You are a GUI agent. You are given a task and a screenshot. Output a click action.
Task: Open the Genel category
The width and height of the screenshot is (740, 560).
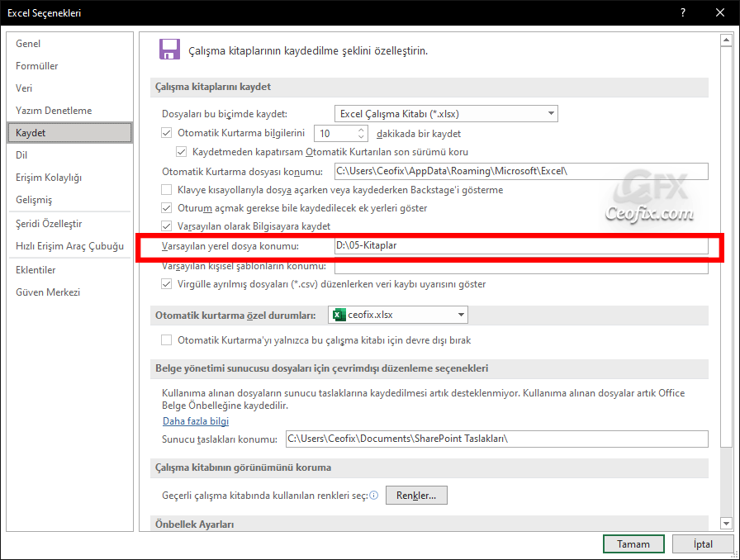click(x=70, y=44)
